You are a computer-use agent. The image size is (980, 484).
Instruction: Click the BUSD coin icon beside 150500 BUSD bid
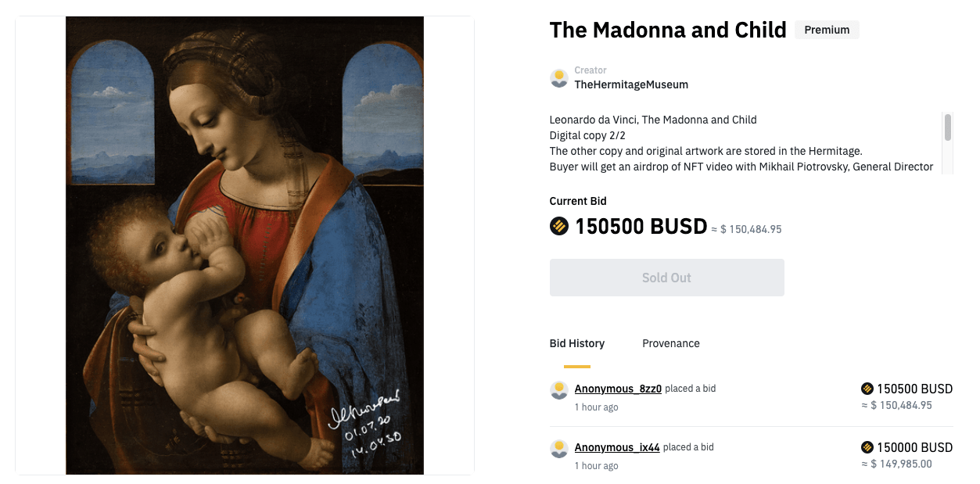click(867, 389)
